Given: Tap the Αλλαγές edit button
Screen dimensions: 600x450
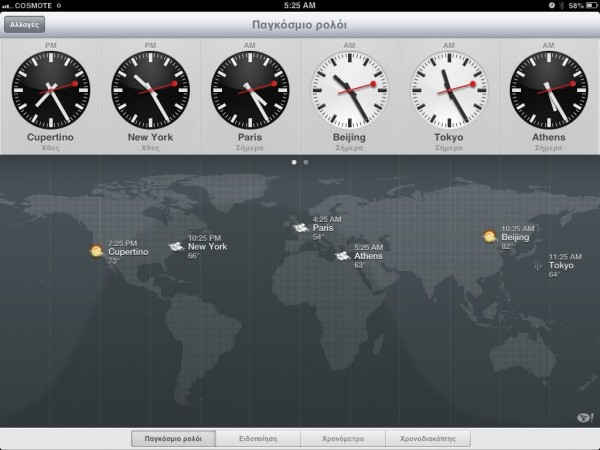Looking at the screenshot, I should [24, 24].
